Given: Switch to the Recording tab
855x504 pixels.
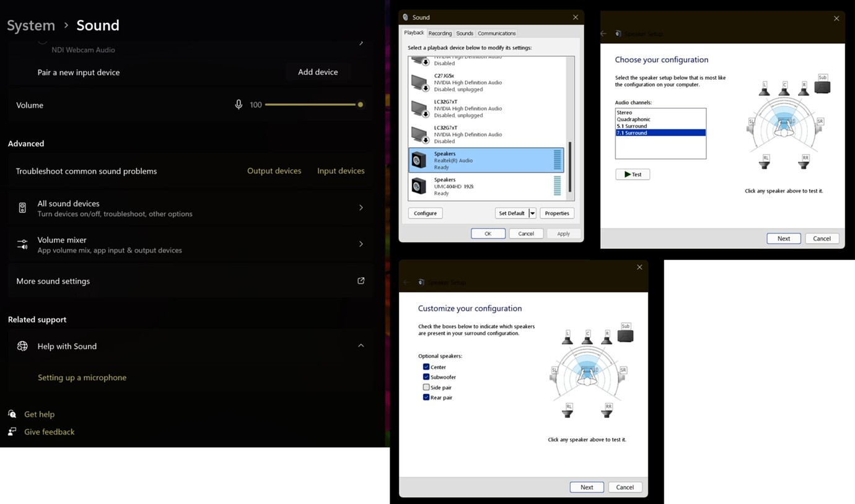Looking at the screenshot, I should [440, 33].
